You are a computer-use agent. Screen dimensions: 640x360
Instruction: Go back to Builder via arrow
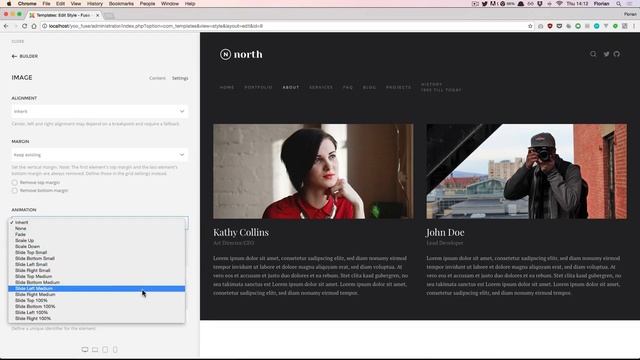click(x=14, y=56)
